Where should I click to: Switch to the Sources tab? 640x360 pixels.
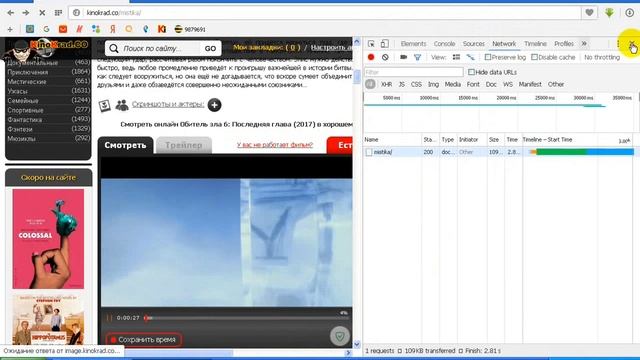(x=473, y=44)
